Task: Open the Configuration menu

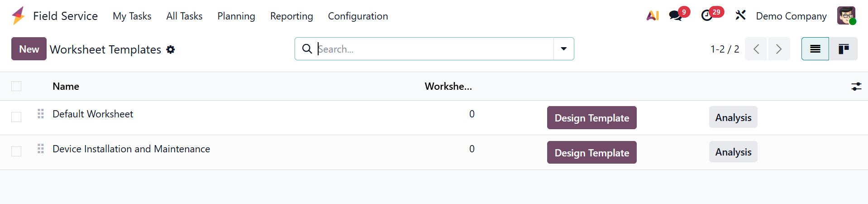Action: coord(358,16)
